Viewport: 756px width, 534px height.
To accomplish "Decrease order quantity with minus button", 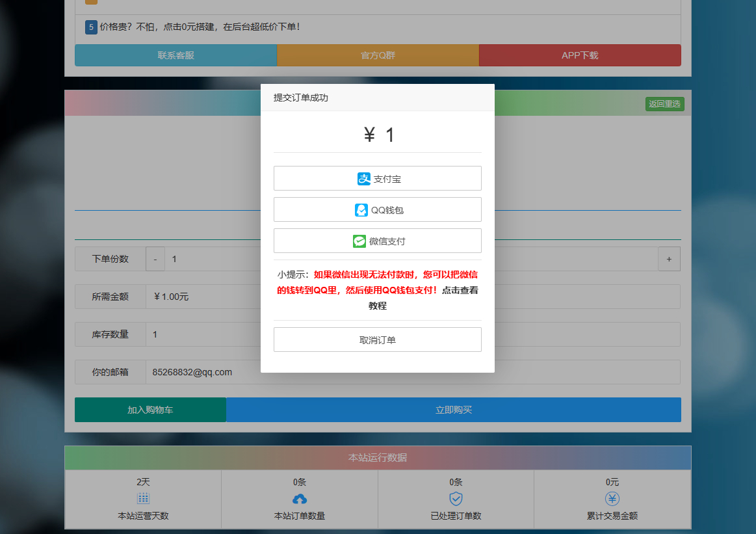I will pos(155,259).
